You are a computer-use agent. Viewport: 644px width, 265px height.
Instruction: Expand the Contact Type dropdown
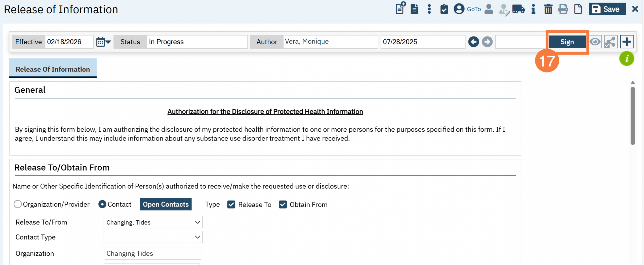coord(153,237)
